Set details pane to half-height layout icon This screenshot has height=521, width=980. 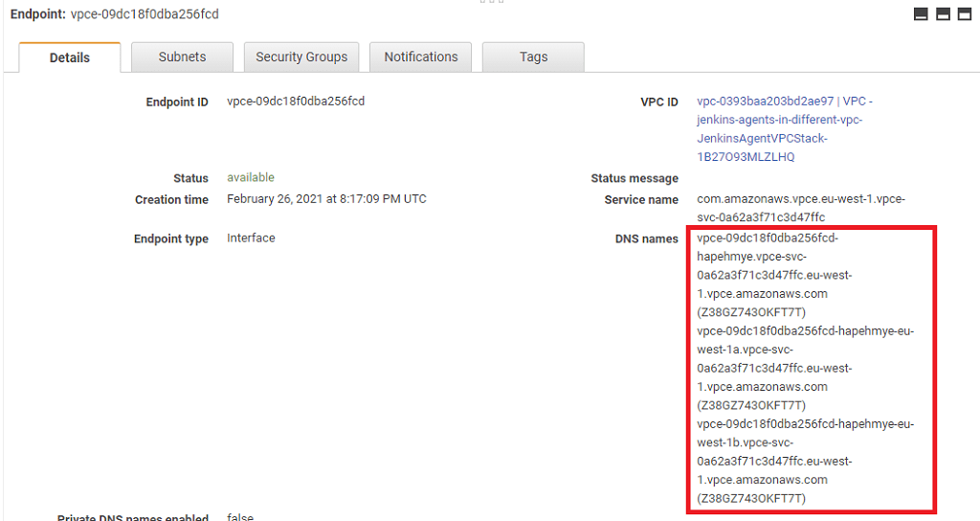(x=943, y=14)
